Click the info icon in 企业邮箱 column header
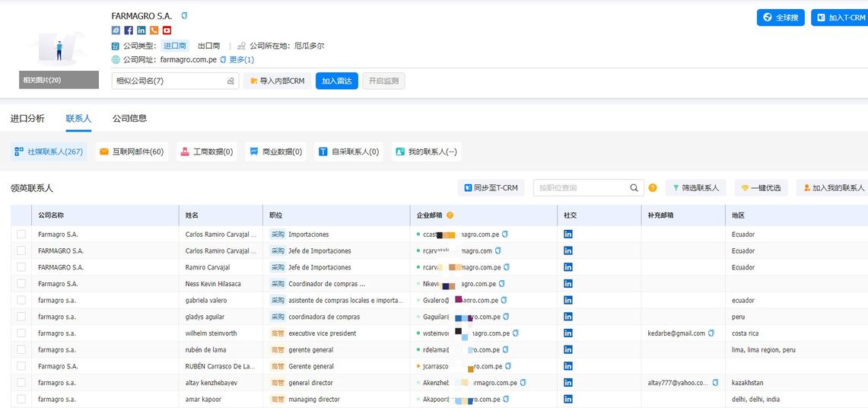Viewport: 868px width, 408px height. tap(450, 215)
